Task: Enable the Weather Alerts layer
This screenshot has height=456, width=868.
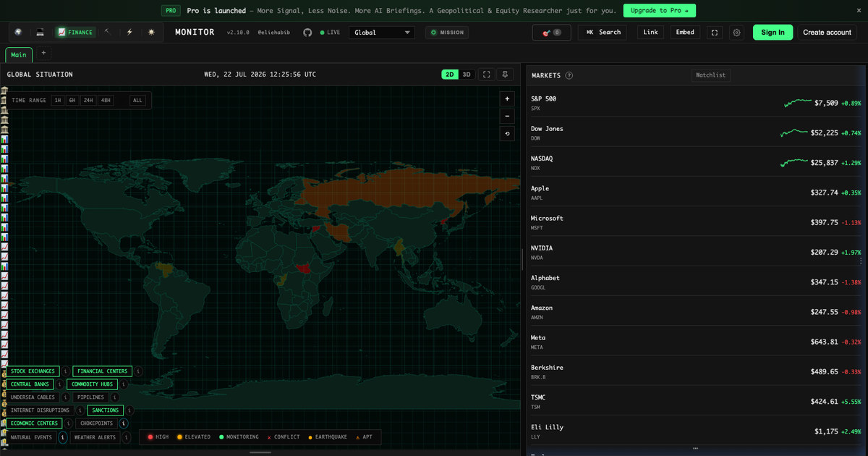Action: 95,437
